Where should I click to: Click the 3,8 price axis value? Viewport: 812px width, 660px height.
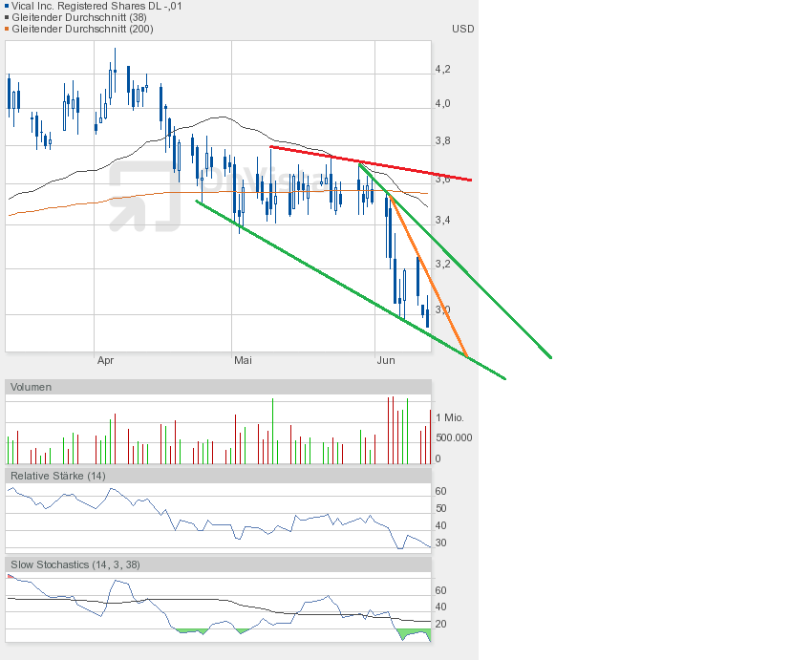point(442,140)
